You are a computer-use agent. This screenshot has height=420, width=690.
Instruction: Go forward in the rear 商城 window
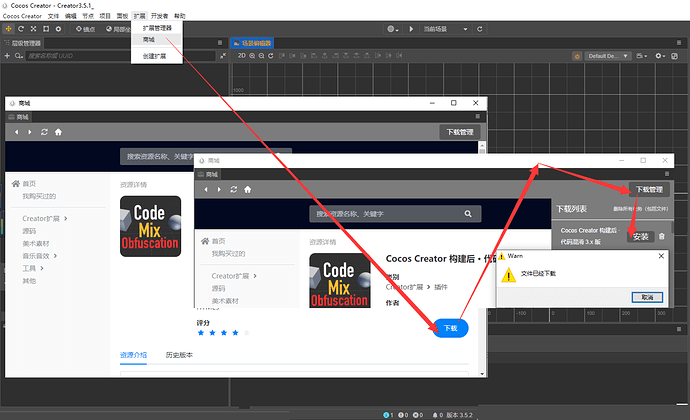click(x=29, y=132)
